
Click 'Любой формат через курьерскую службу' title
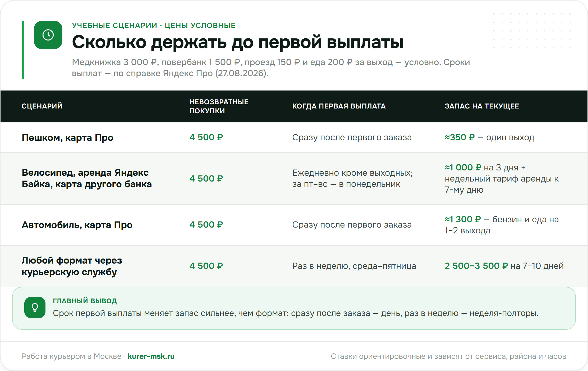72,266
